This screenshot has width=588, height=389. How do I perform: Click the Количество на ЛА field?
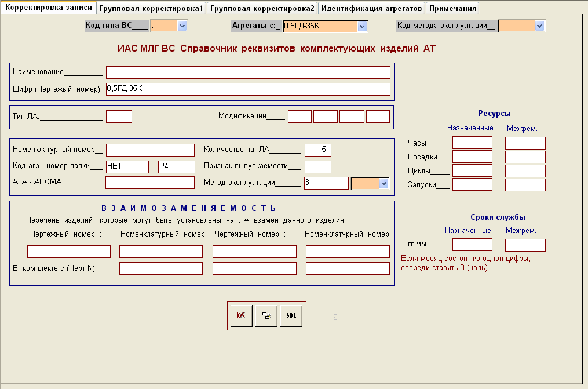[x=317, y=150]
